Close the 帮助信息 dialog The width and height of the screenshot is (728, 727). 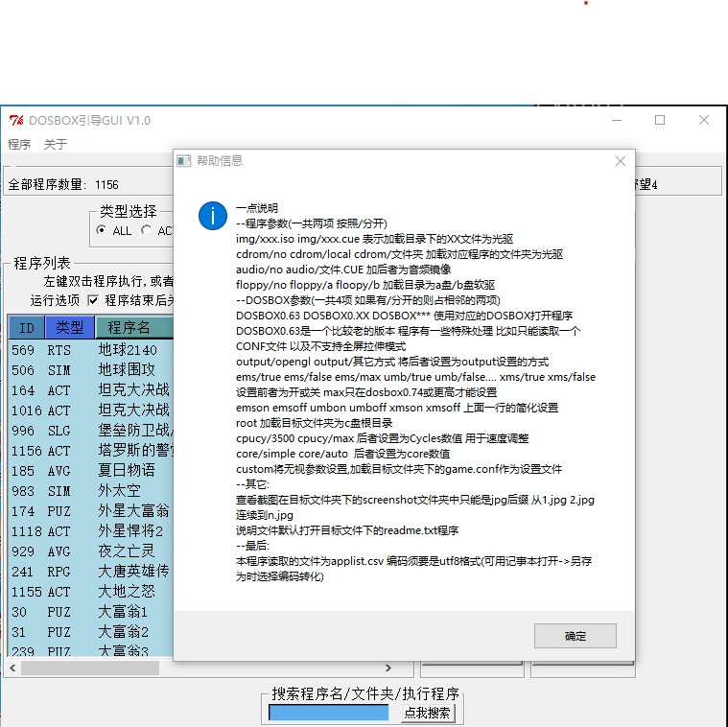click(x=621, y=161)
